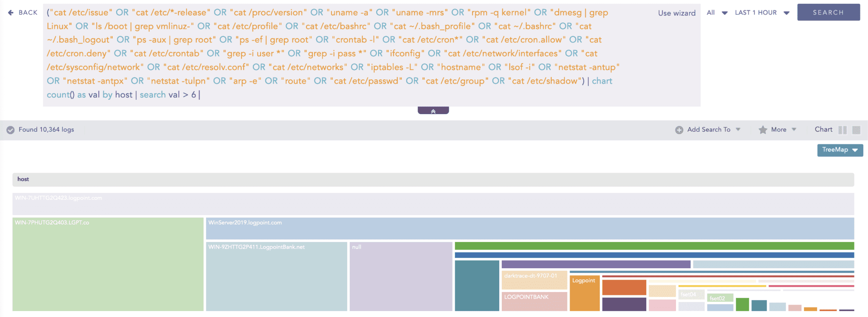Select the WinServer2019.logpoint.com treemap block
The height and width of the screenshot is (317, 868).
click(530, 228)
